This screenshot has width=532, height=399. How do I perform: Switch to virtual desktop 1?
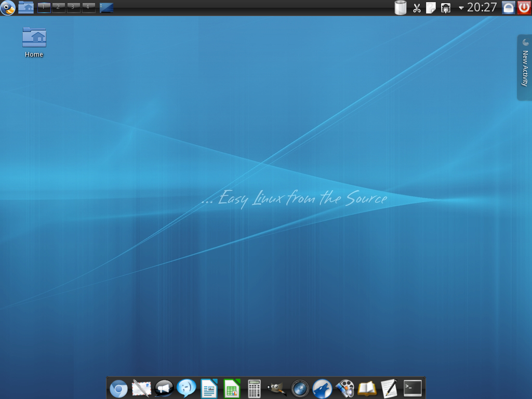point(44,7)
